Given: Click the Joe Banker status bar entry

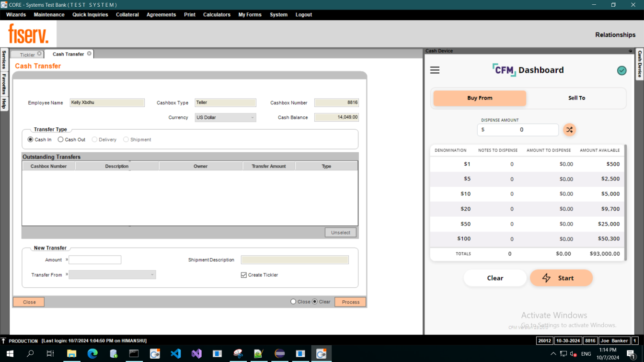Looking at the screenshot, I should pos(614,341).
